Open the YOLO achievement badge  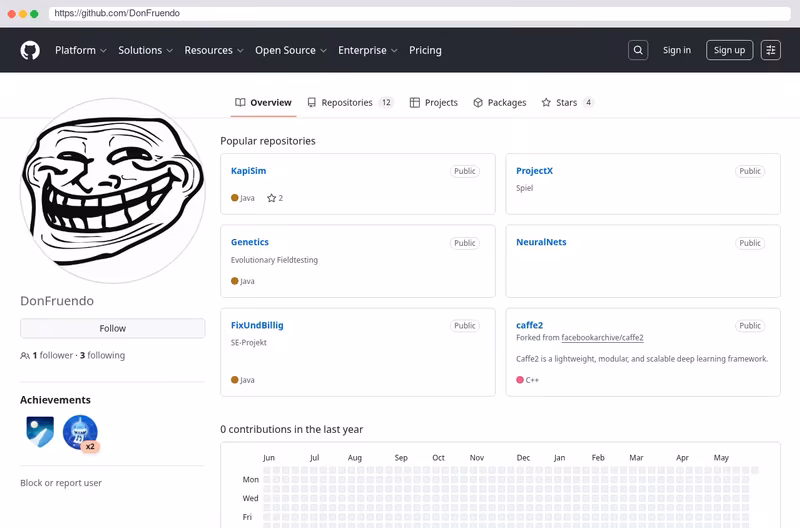(x=40, y=432)
